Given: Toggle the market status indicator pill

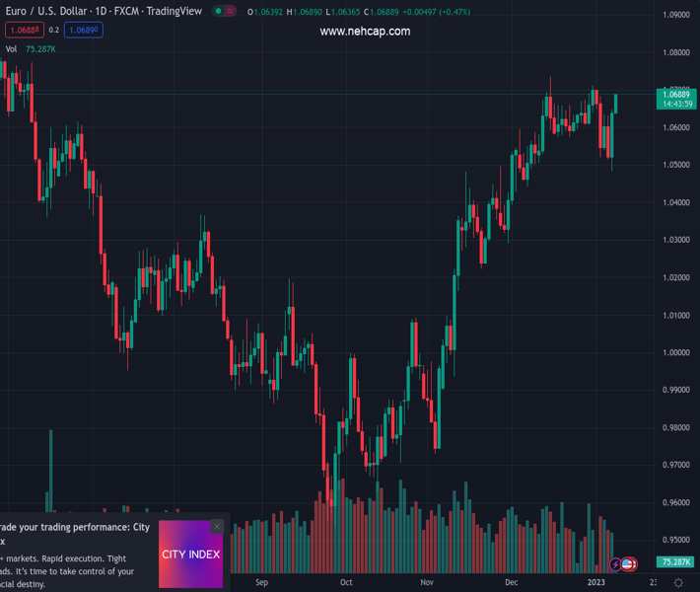Looking at the screenshot, I should pyautogui.click(x=225, y=12).
